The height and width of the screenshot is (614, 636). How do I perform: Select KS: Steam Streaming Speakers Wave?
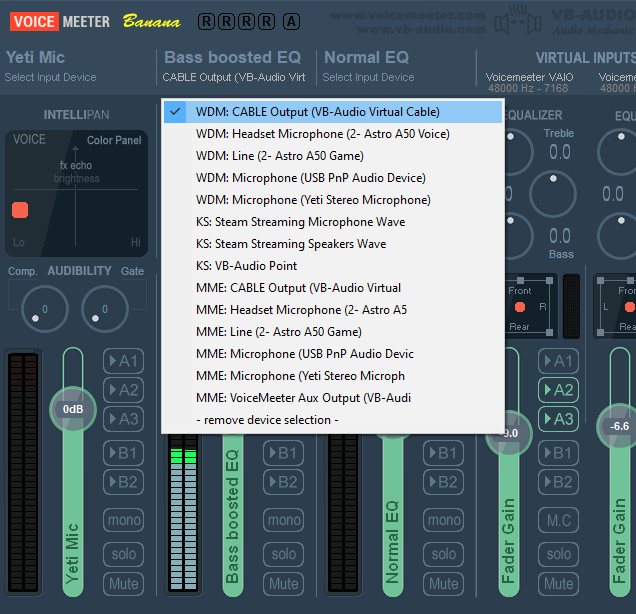333,244
